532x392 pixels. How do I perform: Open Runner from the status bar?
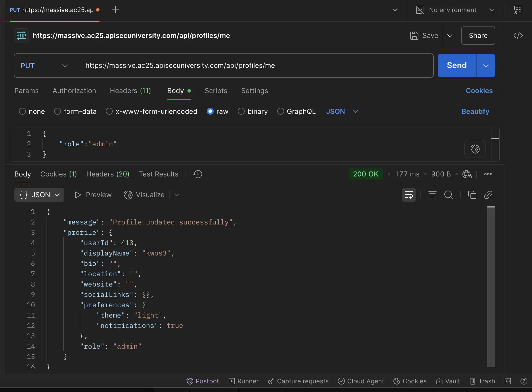click(244, 381)
